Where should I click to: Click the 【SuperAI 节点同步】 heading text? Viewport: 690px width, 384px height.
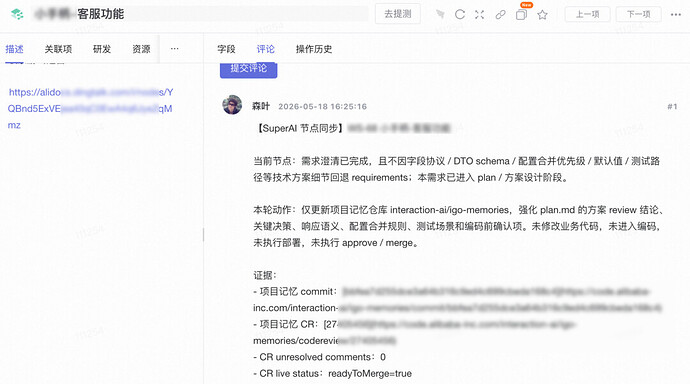pyautogui.click(x=300, y=128)
